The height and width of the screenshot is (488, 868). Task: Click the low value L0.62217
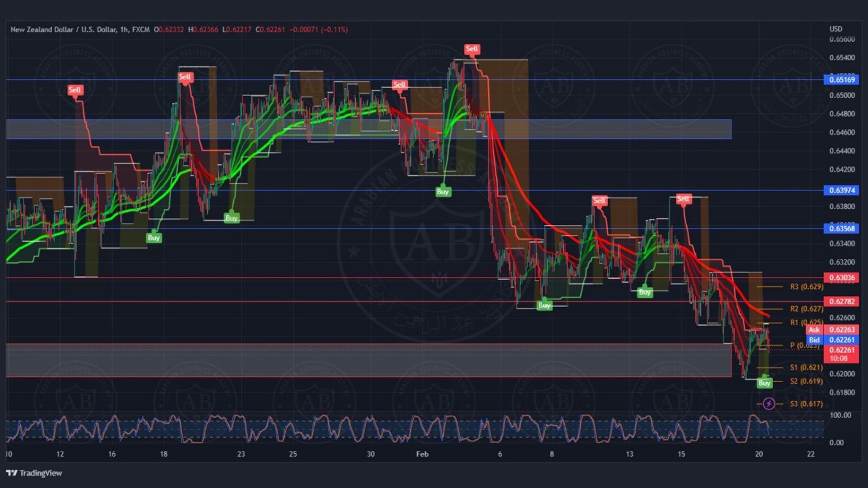pos(237,29)
